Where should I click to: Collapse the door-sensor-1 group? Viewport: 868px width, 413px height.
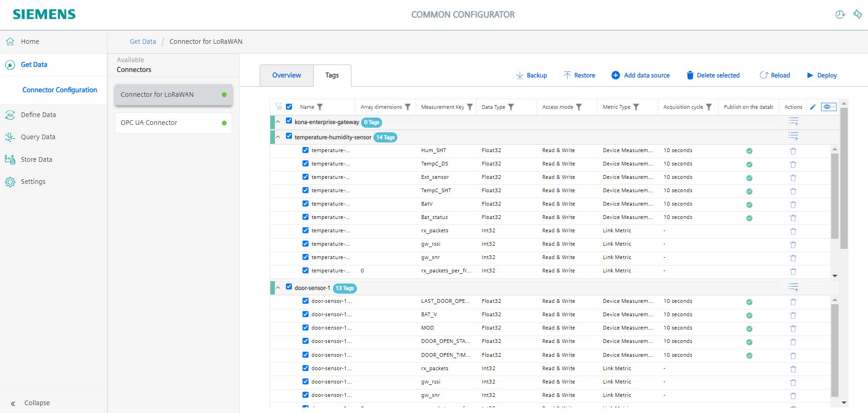click(278, 288)
